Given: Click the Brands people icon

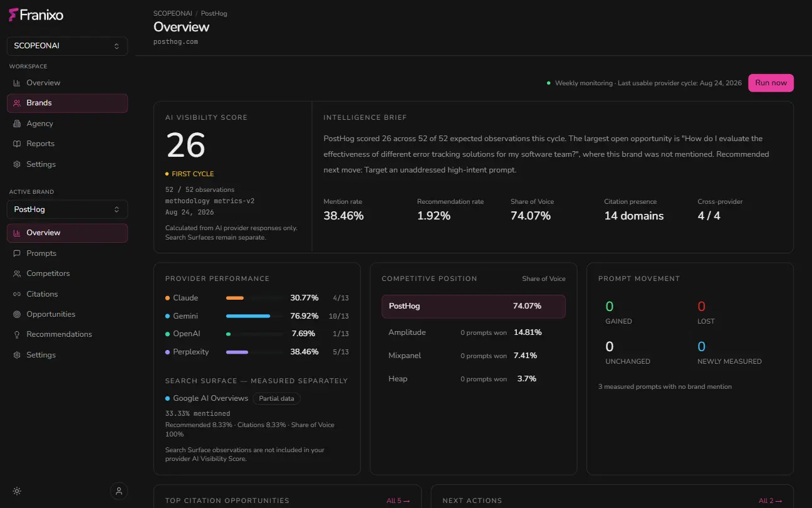Looking at the screenshot, I should click(x=17, y=103).
